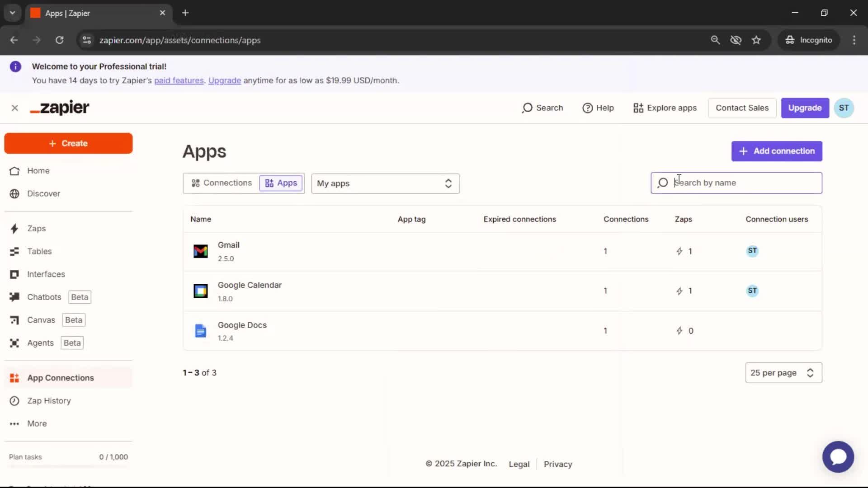
Task: Click the search magnifier in name field
Action: (x=663, y=183)
